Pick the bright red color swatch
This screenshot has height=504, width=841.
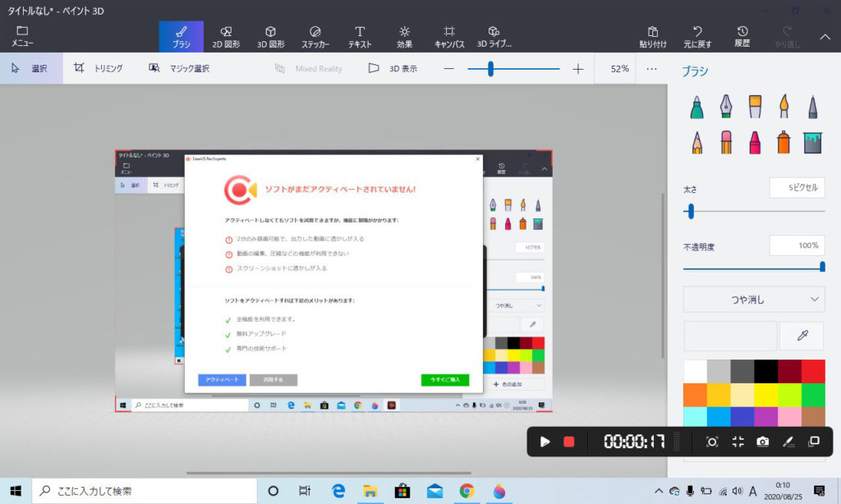[813, 371]
